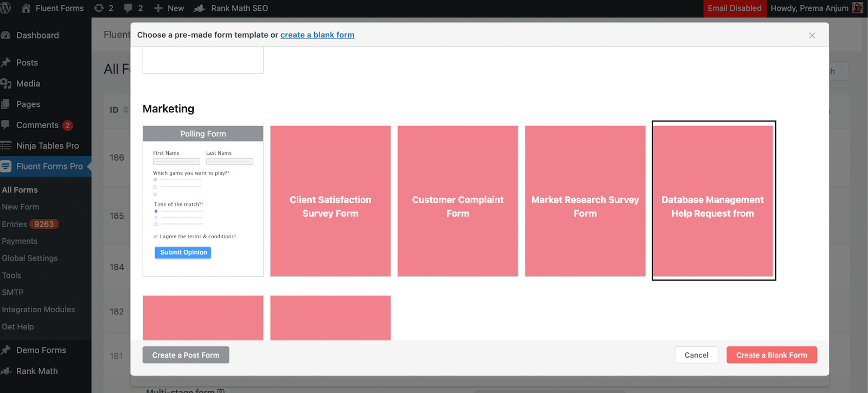Open the Howdy, Prema Anjum account menu

(816, 8)
